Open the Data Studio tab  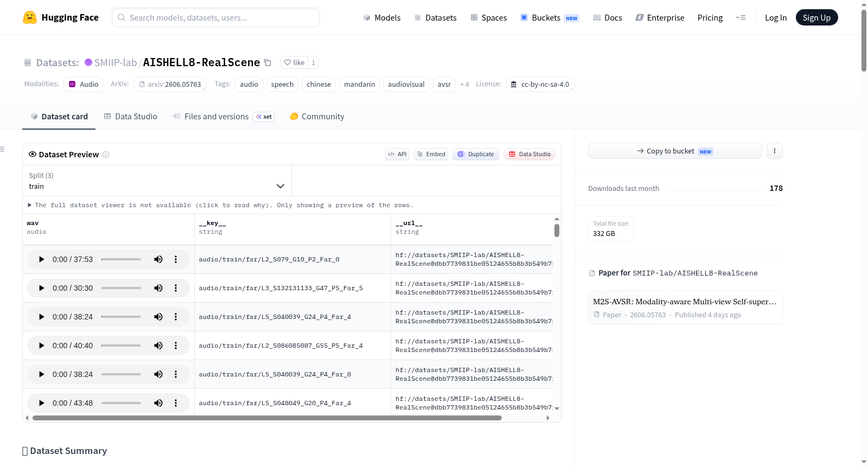click(131, 117)
